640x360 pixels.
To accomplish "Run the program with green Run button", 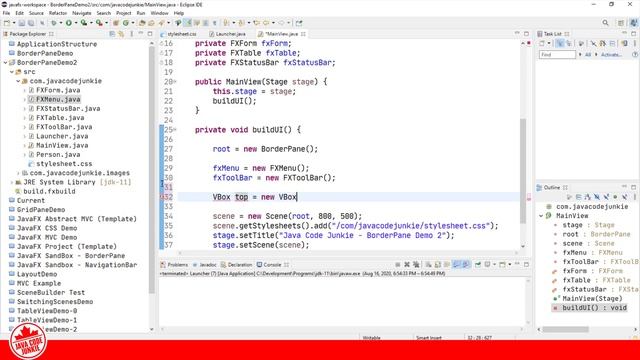I will (x=69, y=23).
